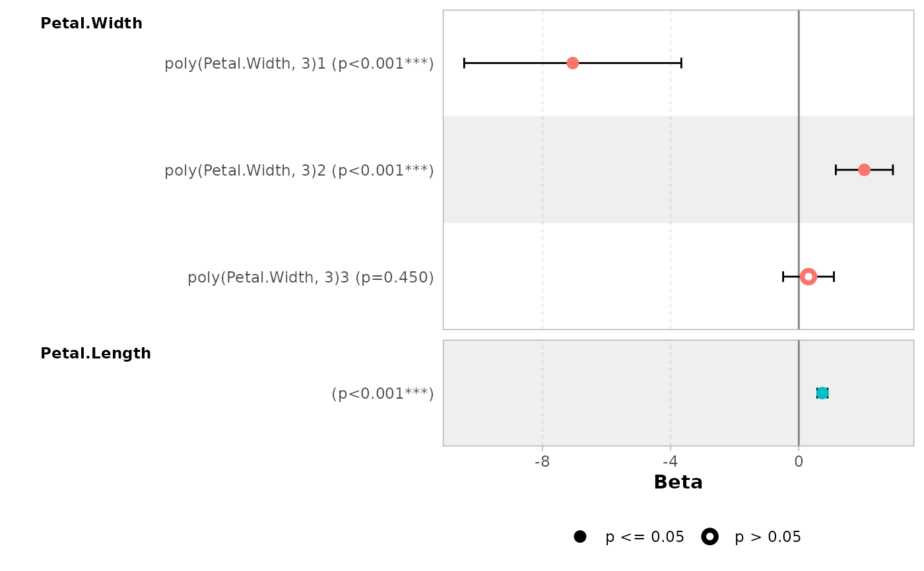Select the 'p > 0.05' legend label
Screen dimensions: 924x571
768,537
